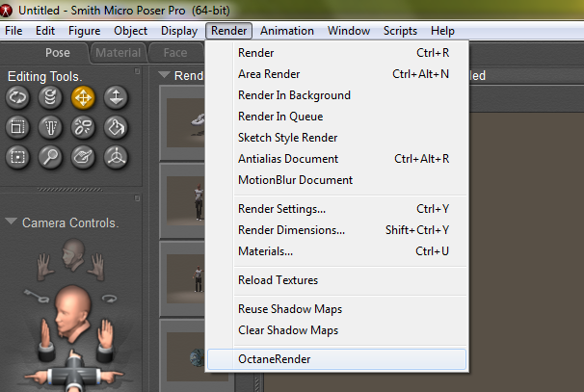
Task: Select the Grouping tool
Action: click(x=17, y=157)
